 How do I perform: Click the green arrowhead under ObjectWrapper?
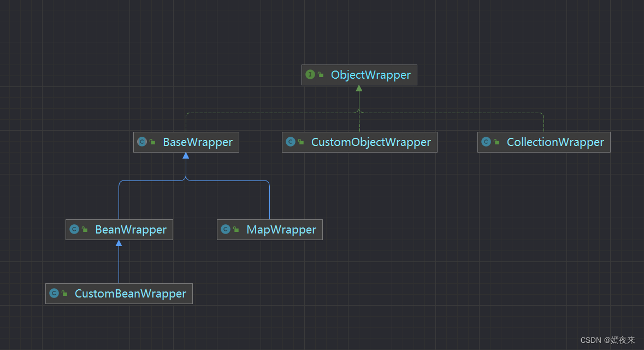359,89
